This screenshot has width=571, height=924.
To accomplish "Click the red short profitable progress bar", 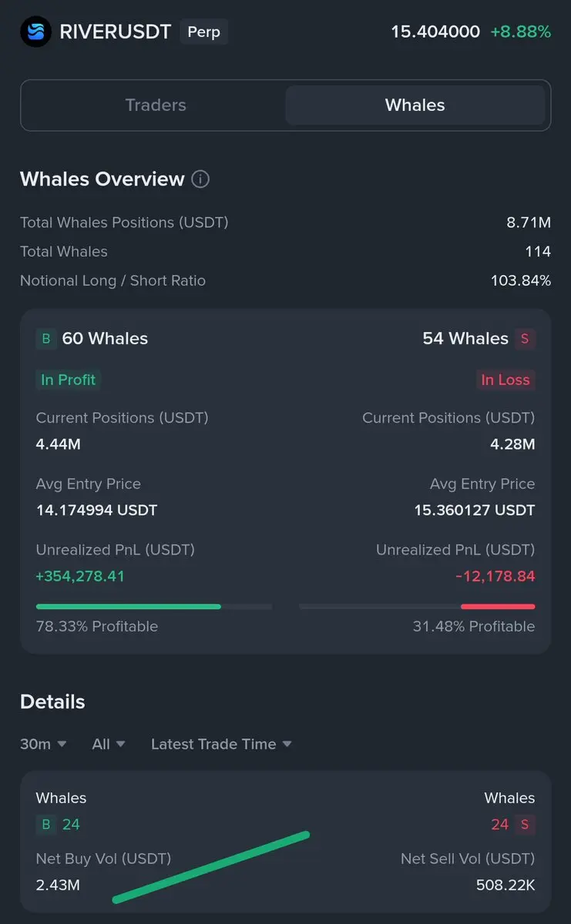I will (497, 607).
